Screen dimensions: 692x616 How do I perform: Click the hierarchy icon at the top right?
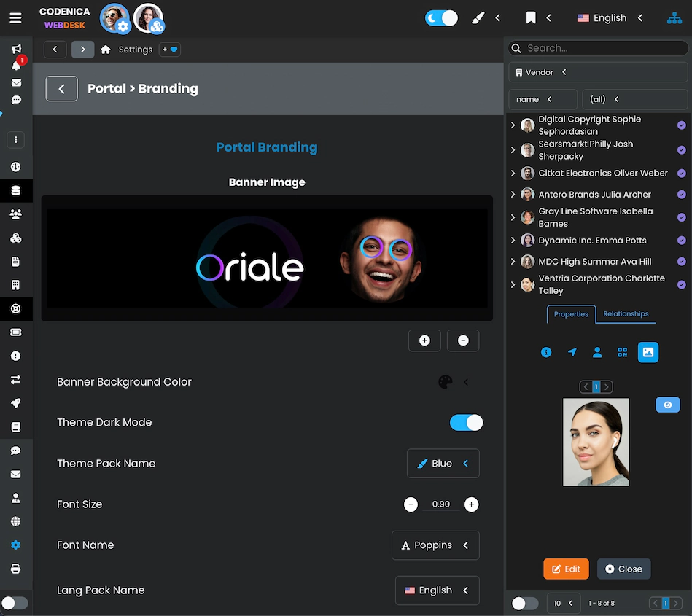point(674,17)
